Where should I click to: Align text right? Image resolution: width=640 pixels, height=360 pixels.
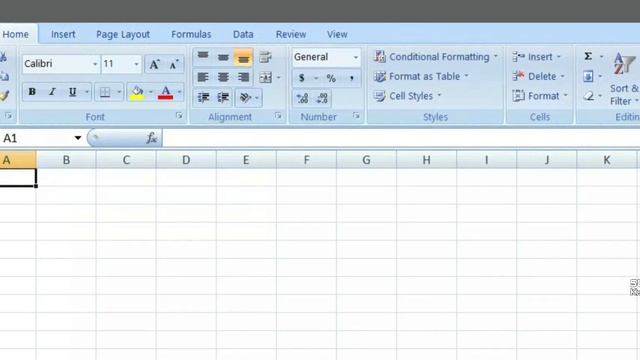pos(243,77)
